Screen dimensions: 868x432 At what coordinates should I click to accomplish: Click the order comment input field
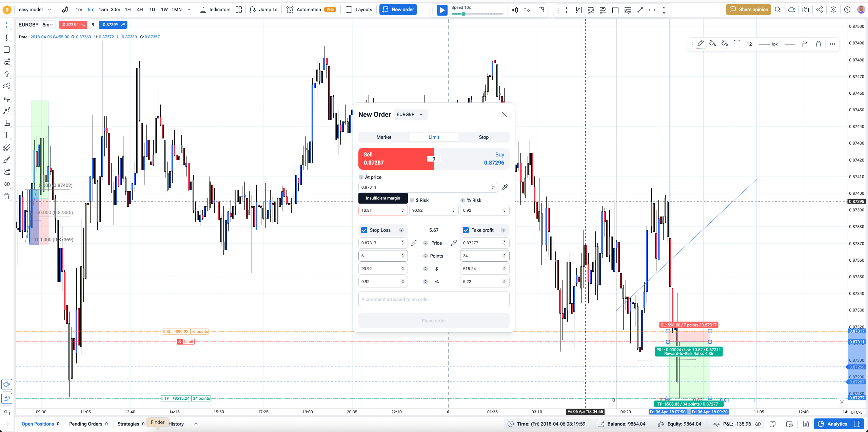[x=434, y=299]
